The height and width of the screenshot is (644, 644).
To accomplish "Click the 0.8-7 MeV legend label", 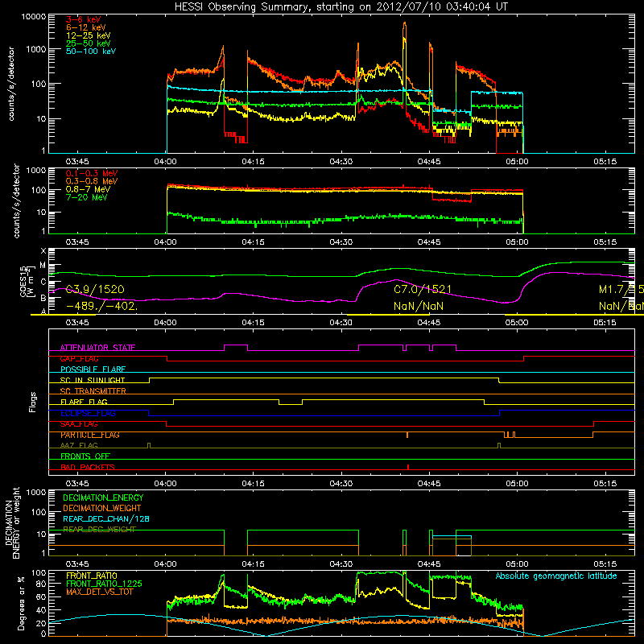I will pos(89,189).
